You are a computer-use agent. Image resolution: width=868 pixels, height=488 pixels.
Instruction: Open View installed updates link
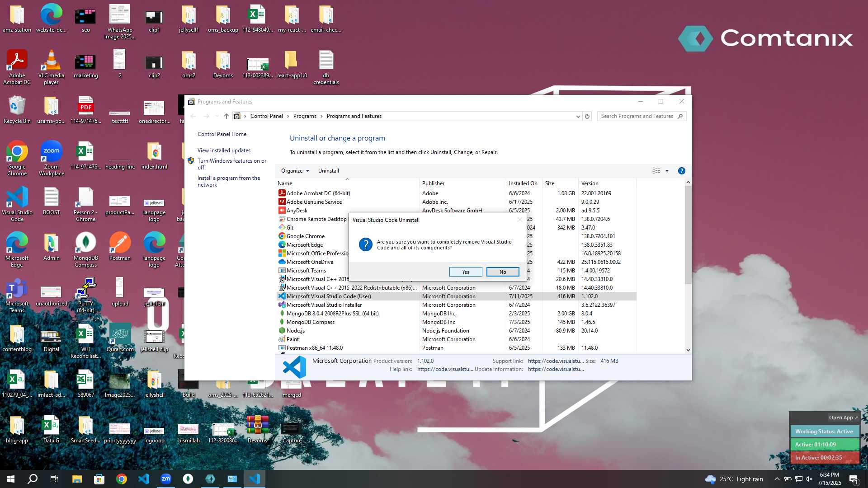click(x=224, y=150)
